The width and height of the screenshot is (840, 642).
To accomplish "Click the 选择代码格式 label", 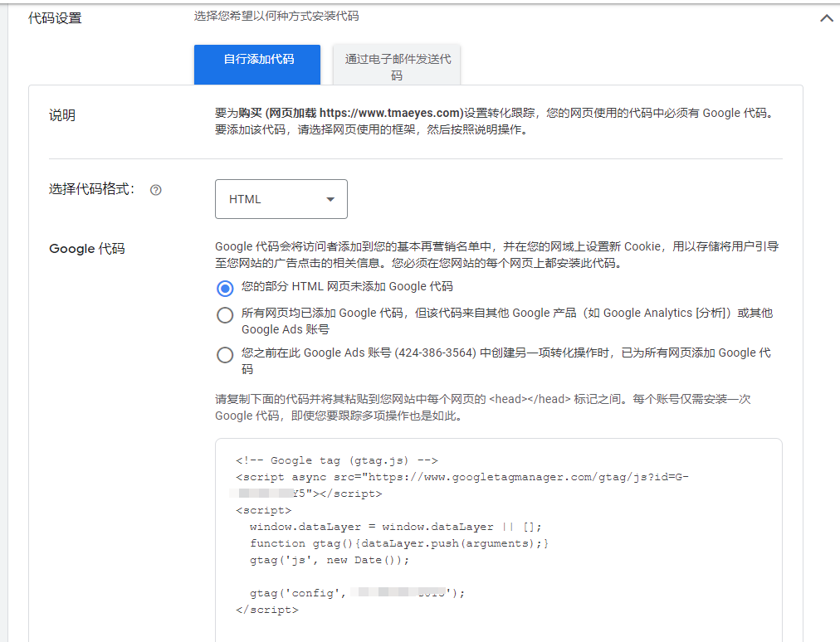I will click(92, 189).
